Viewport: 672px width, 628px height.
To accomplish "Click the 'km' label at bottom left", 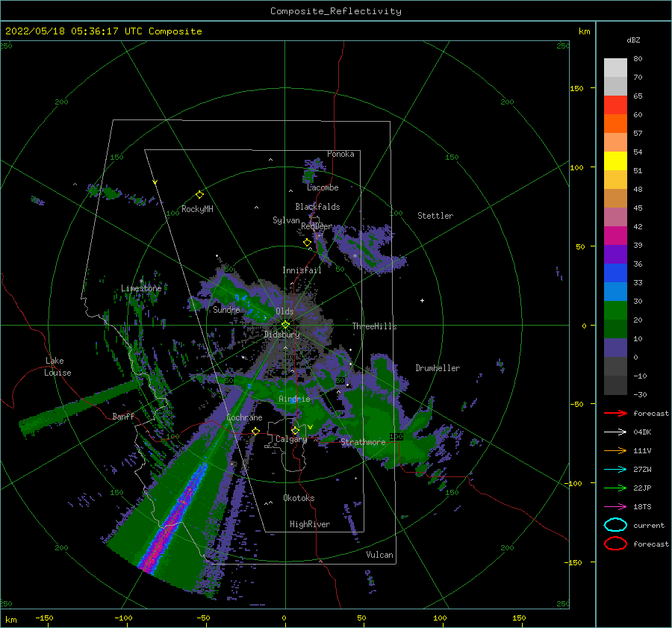I will [10, 620].
